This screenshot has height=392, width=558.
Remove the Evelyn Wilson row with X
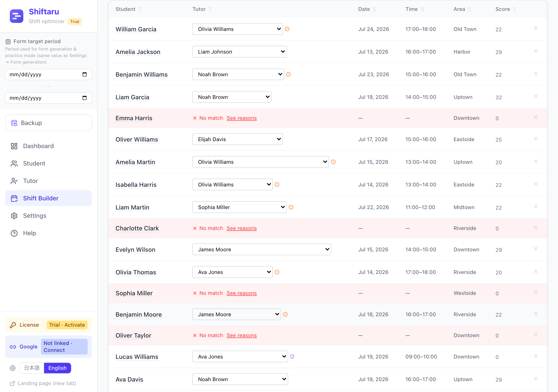click(536, 249)
